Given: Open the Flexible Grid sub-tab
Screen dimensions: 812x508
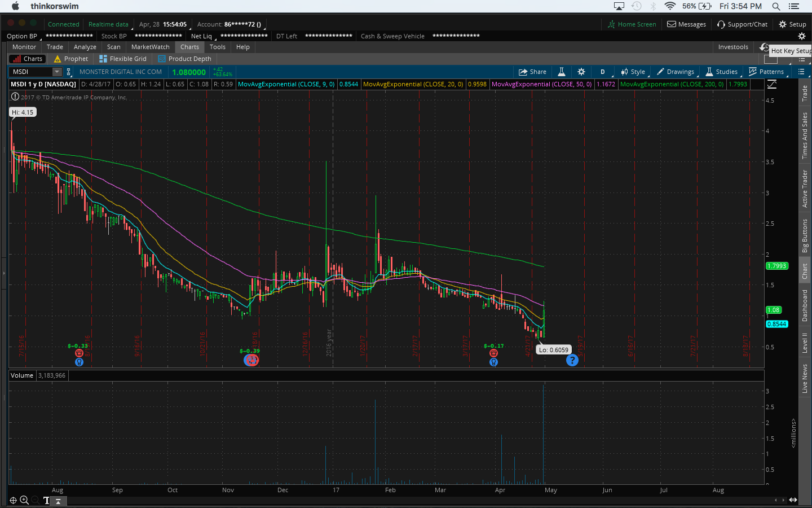Looking at the screenshot, I should [123, 59].
